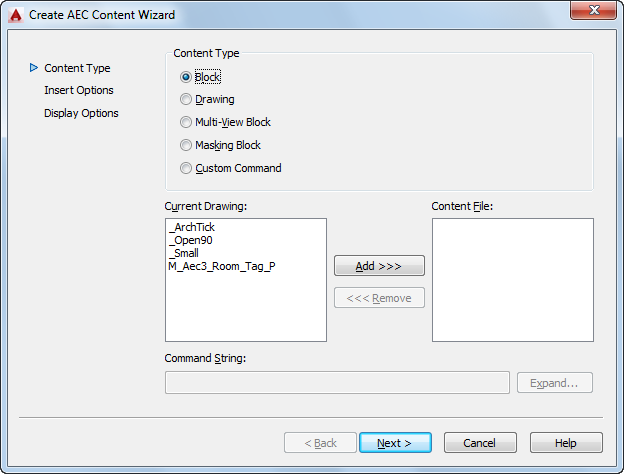Pick the Masking Block radio button

tap(186, 146)
